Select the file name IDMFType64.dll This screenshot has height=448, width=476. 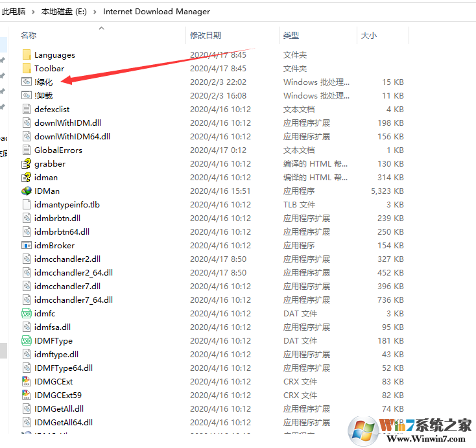click(x=64, y=368)
